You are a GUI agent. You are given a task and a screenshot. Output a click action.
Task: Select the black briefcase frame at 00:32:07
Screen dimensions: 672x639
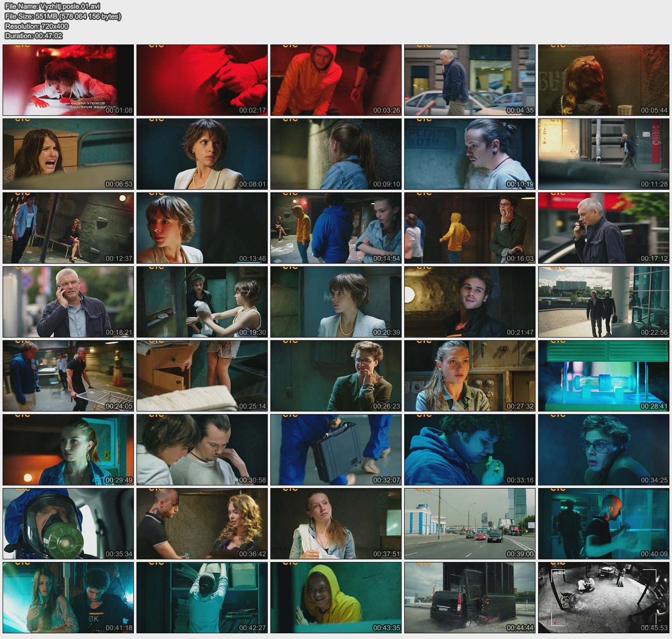click(336, 450)
